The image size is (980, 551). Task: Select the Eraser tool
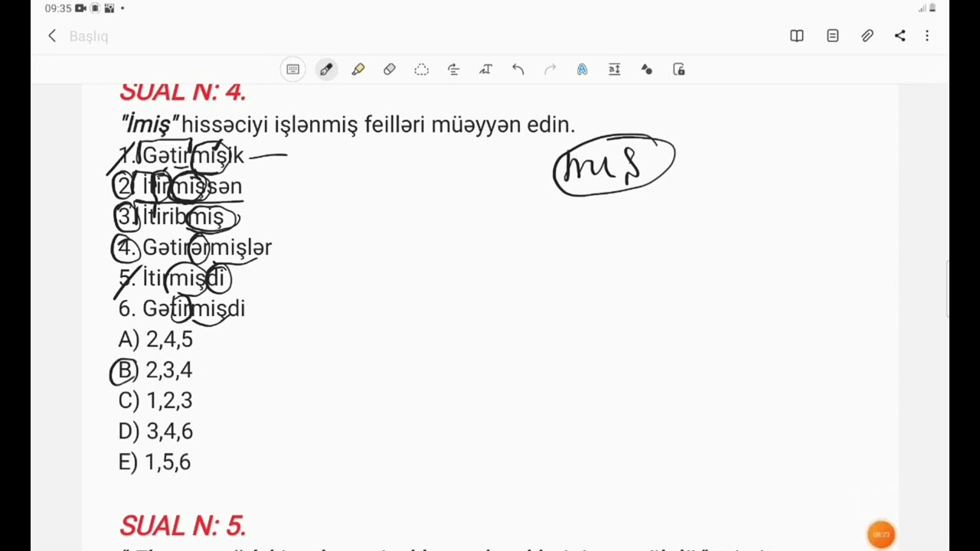[390, 70]
